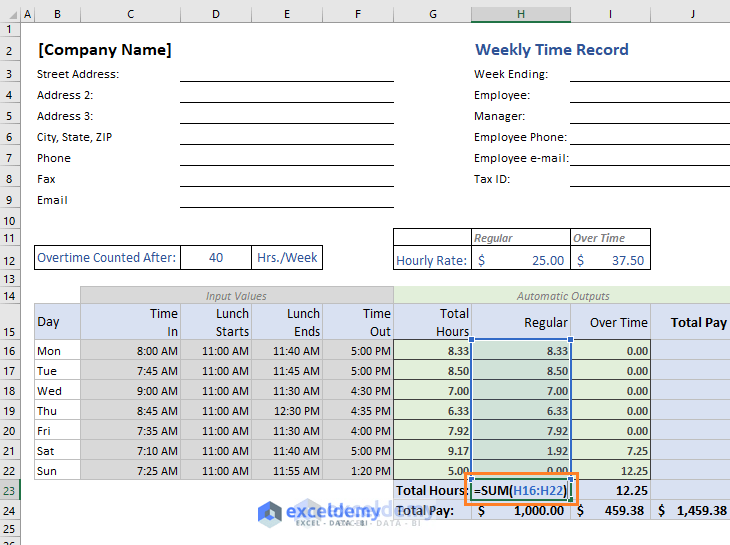The width and height of the screenshot is (730, 545).
Task: Select Sunday Time Out 1:20 PM
Action: pos(358,471)
